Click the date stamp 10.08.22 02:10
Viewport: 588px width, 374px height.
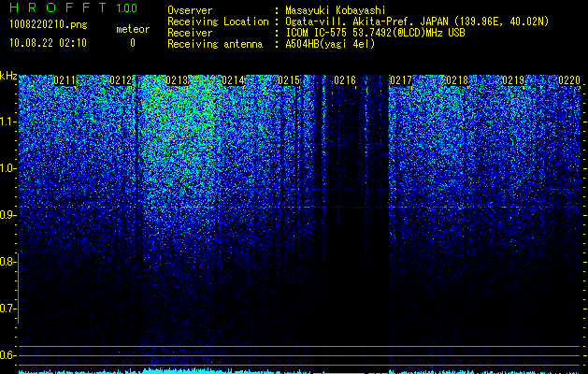tap(48, 43)
